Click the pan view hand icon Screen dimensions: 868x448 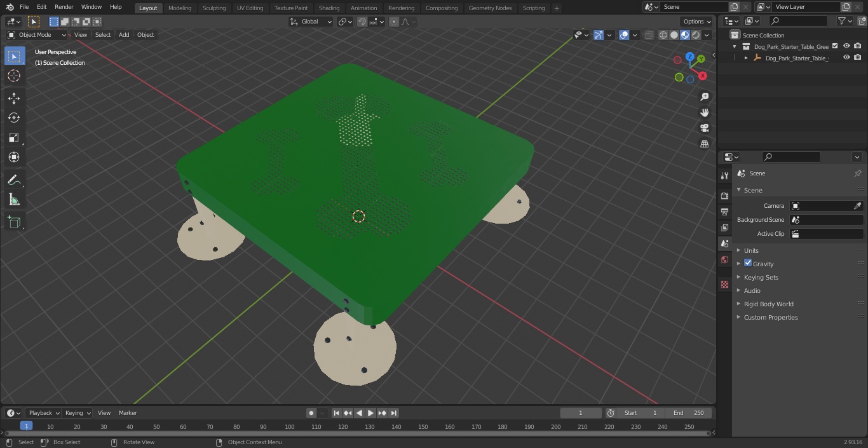705,112
